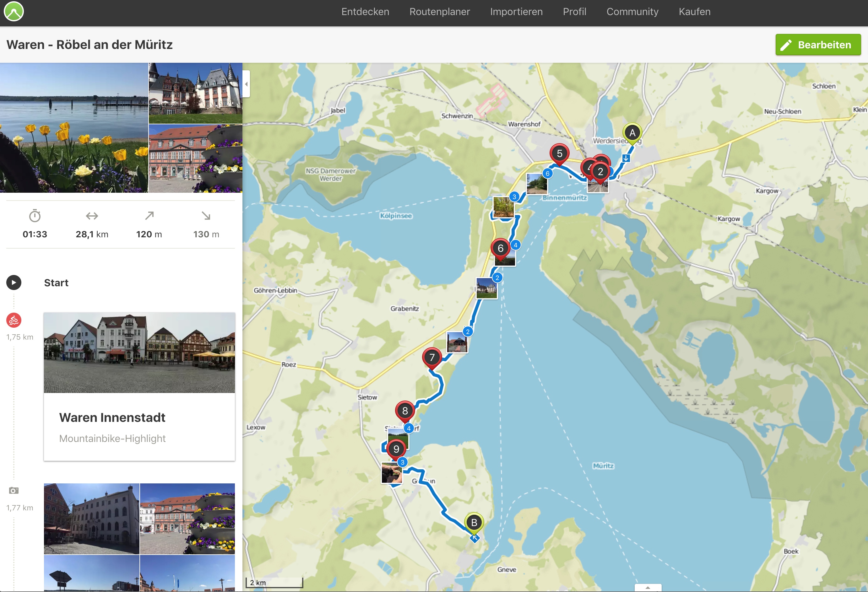The image size is (868, 592).
Task: Click the Start play icon
Action: pyautogui.click(x=14, y=283)
